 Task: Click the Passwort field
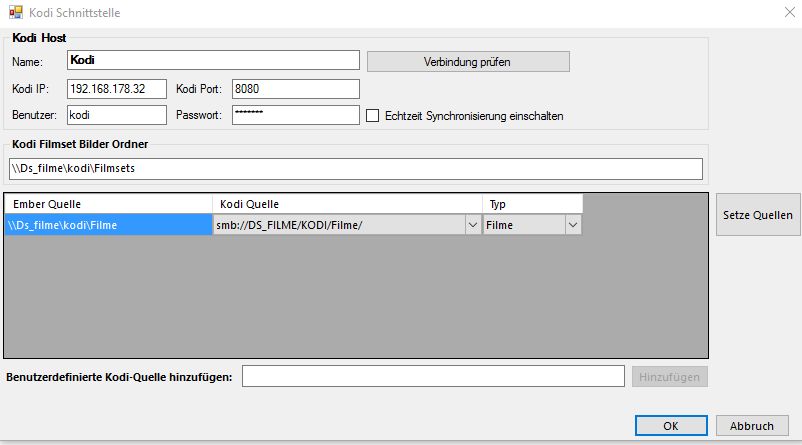tap(296, 115)
